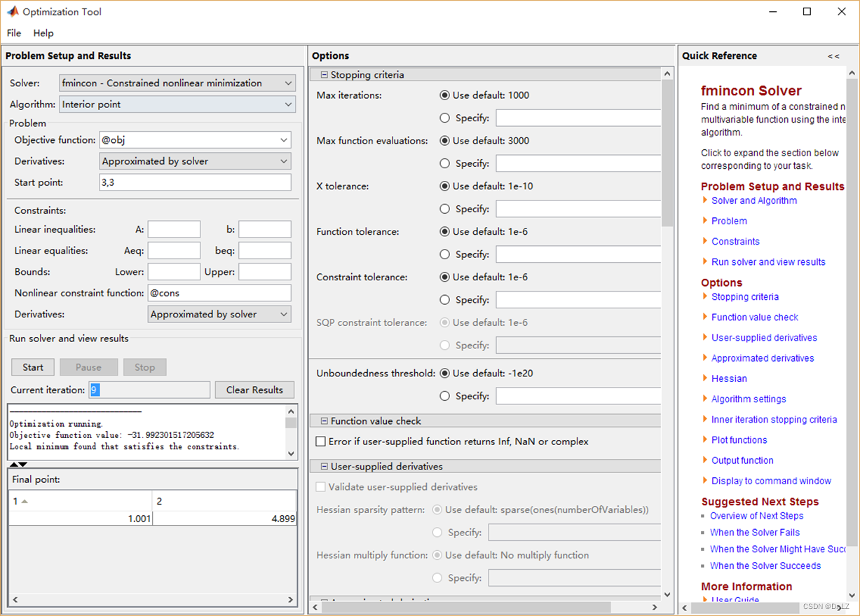Select Specify for Unboundedness threshold
Image resolution: width=860 pixels, height=616 pixels.
tap(444, 396)
